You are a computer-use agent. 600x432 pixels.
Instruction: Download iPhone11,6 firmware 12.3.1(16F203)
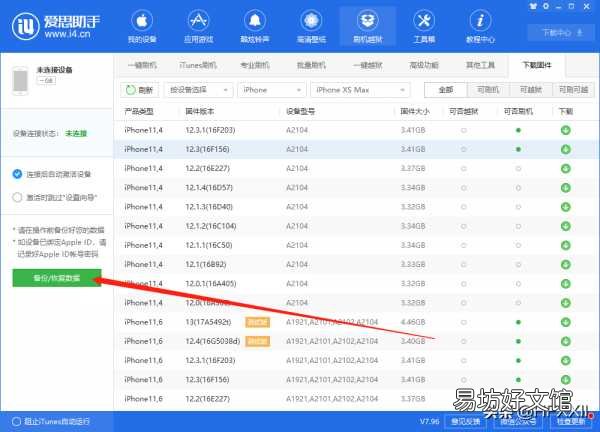tap(566, 360)
